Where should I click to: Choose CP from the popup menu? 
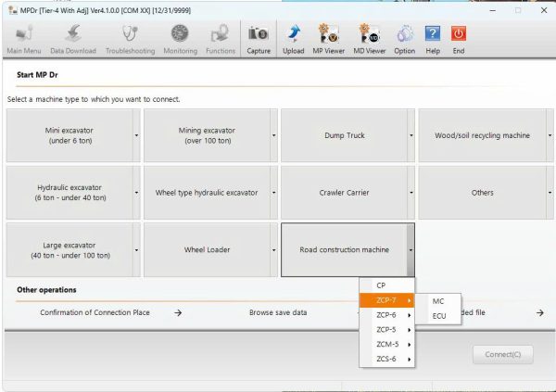click(386, 285)
